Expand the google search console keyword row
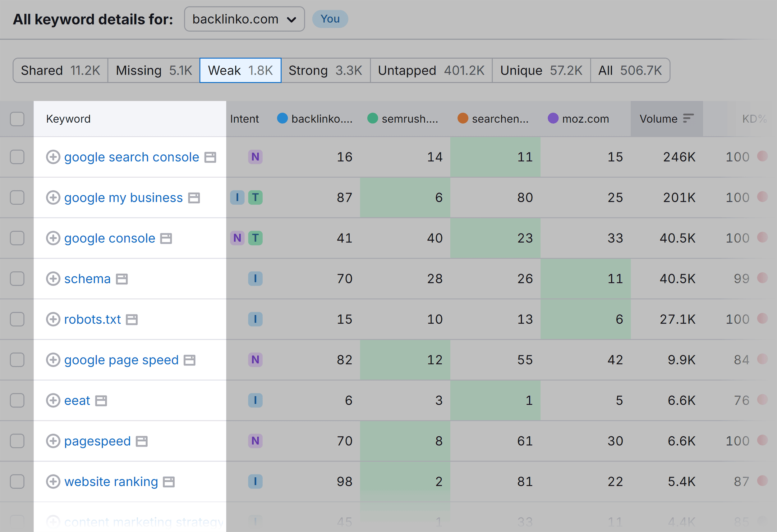Image resolution: width=777 pixels, height=532 pixels. click(53, 156)
